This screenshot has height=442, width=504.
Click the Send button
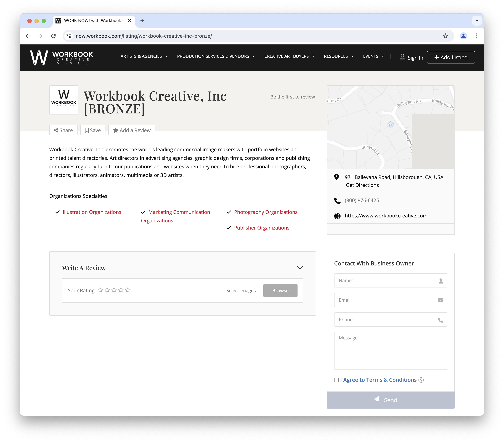390,400
